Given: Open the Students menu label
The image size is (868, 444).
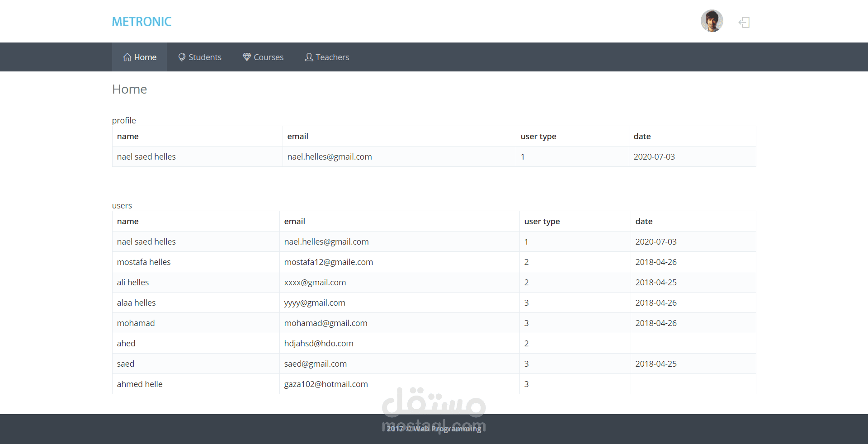Looking at the screenshot, I should 205,57.
